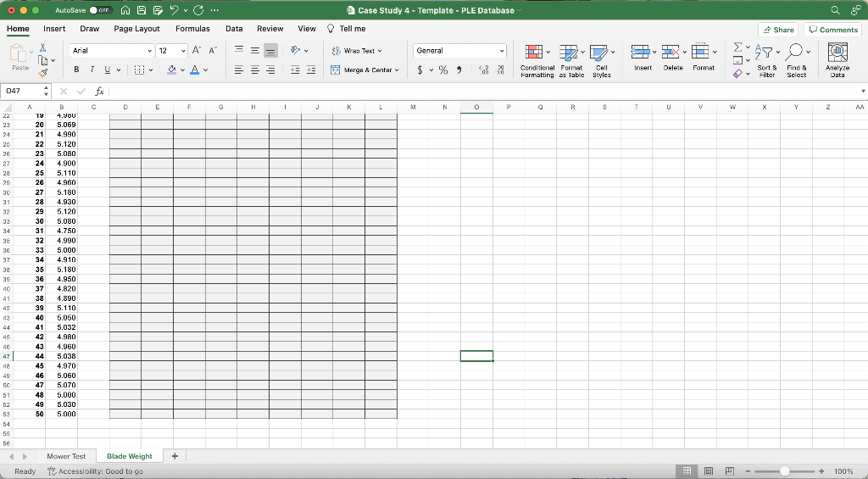Open the Comments pane

[x=833, y=30]
